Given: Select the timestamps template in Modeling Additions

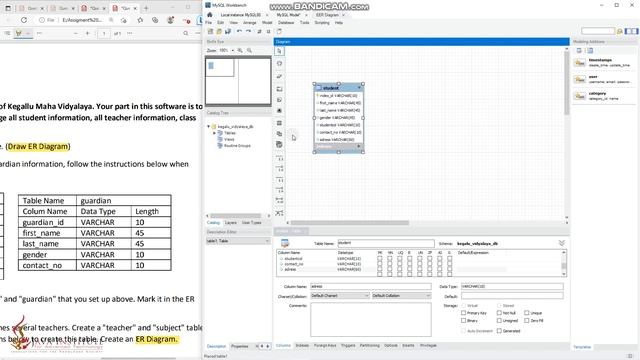Looking at the screenshot, I should [603, 62].
